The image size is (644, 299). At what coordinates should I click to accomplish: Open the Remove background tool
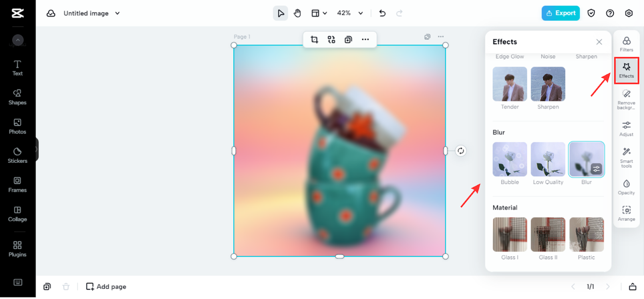(x=626, y=99)
